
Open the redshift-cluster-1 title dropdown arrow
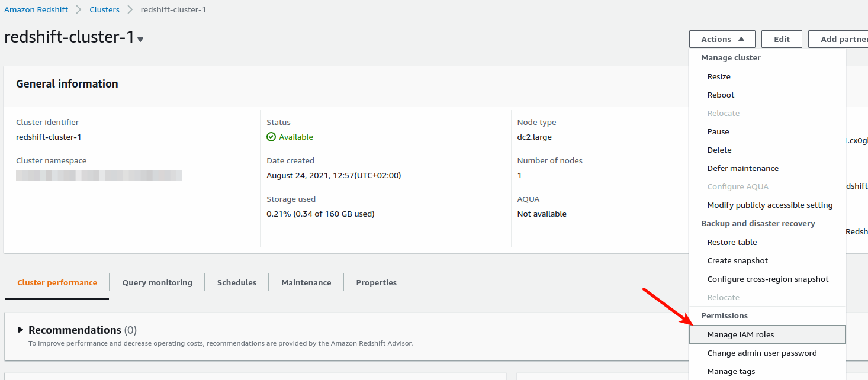(140, 40)
